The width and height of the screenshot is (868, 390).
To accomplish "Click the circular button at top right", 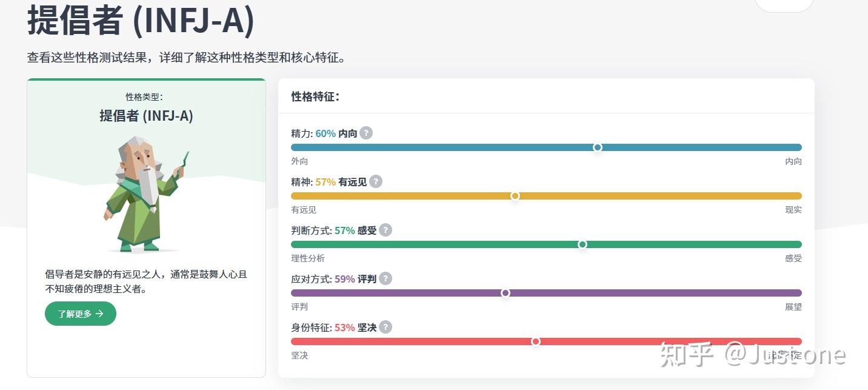I will [784, 4].
